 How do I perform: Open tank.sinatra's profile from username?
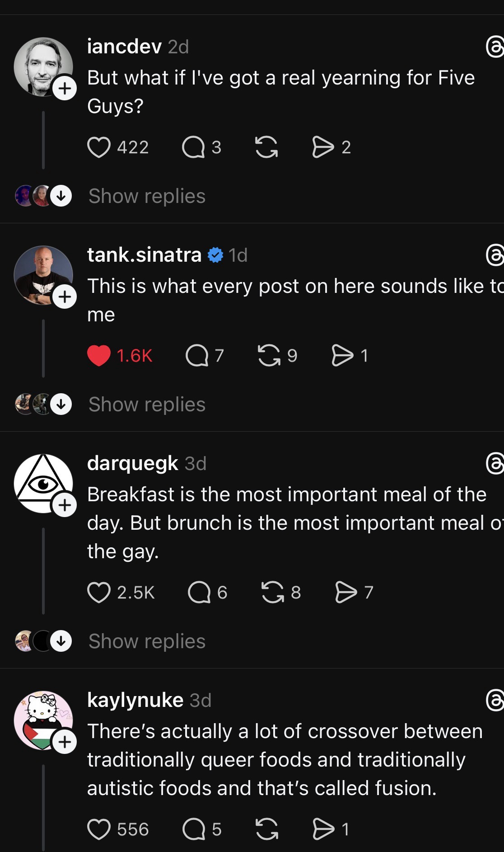tap(144, 255)
